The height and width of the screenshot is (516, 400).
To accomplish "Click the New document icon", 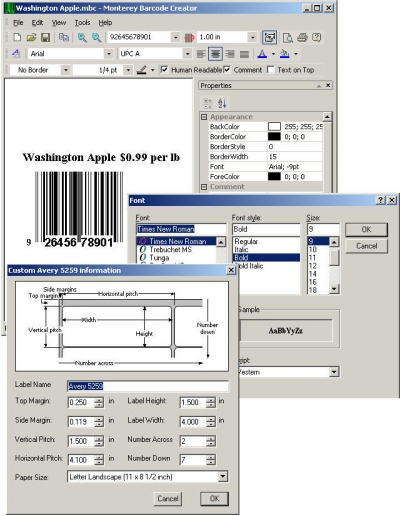I will coord(17,37).
